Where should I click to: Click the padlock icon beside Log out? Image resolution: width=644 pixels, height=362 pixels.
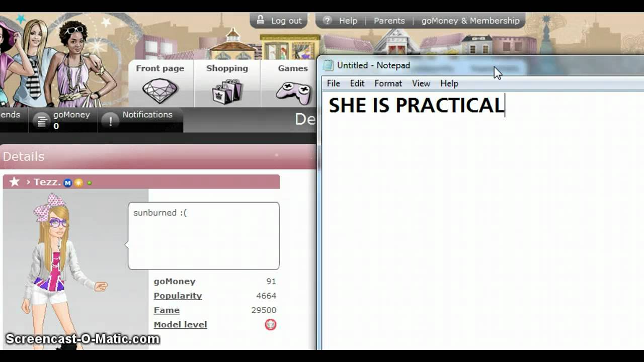[x=261, y=20]
